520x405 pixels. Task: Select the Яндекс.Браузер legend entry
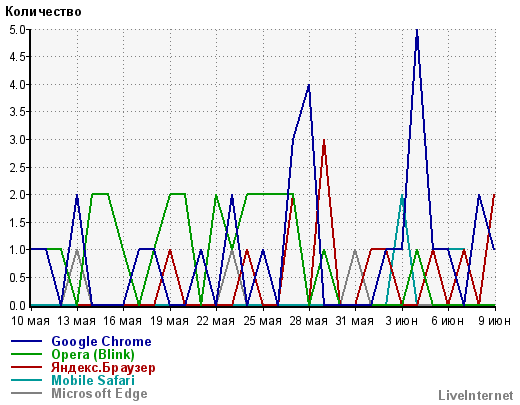(103, 368)
